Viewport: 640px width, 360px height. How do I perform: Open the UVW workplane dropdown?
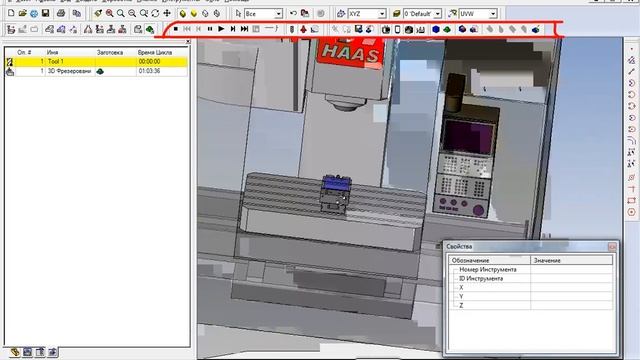[493, 14]
